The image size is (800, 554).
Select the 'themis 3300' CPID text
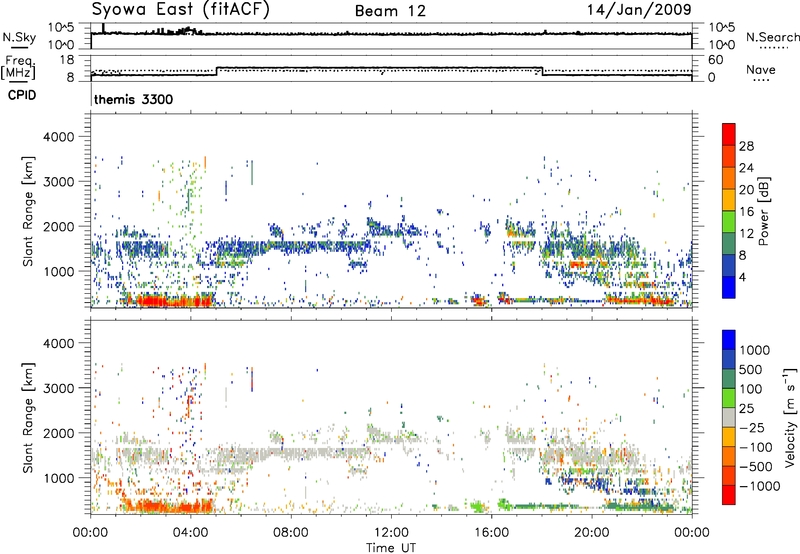tap(134, 99)
